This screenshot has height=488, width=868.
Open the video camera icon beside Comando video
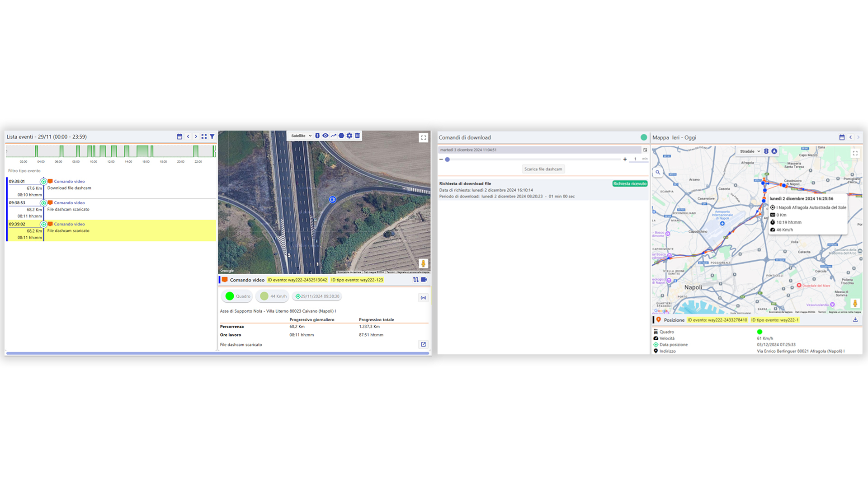point(424,280)
